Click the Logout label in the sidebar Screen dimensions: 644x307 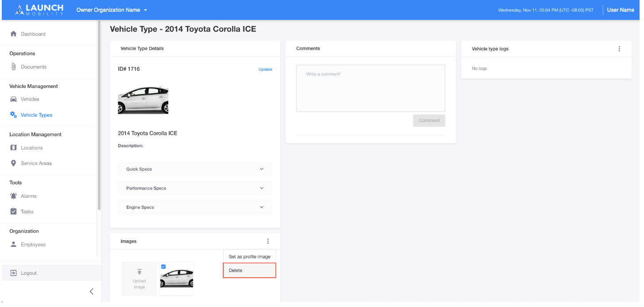pos(29,273)
